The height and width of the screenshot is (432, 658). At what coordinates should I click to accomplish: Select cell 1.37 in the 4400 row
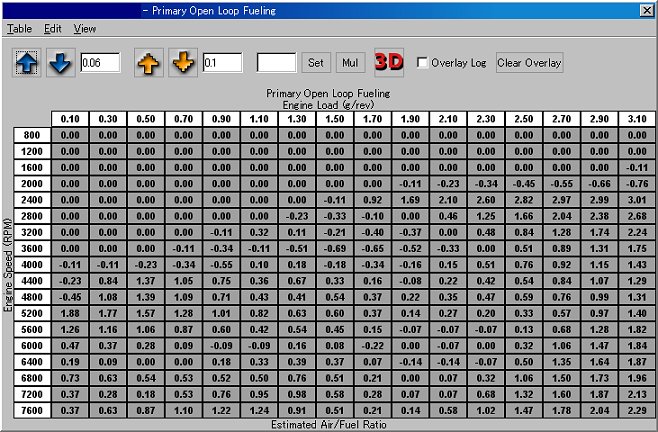click(x=146, y=281)
